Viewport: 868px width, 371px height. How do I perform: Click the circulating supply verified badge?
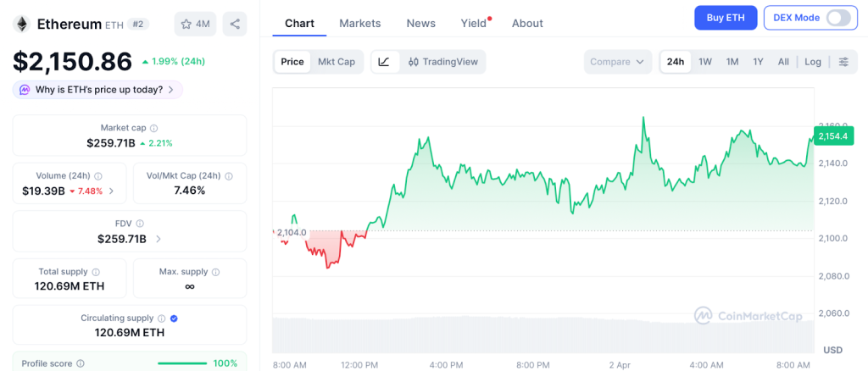point(174,318)
